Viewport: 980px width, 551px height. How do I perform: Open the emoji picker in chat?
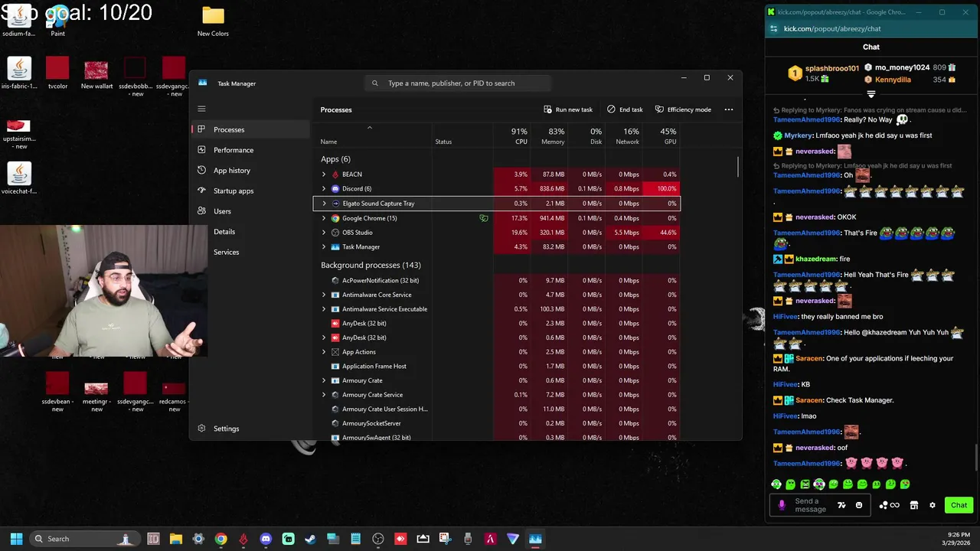tap(859, 505)
